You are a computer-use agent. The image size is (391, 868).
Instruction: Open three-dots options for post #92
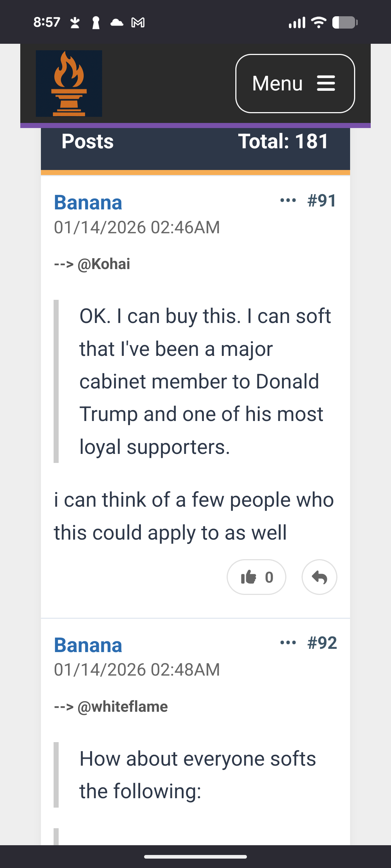tap(288, 643)
